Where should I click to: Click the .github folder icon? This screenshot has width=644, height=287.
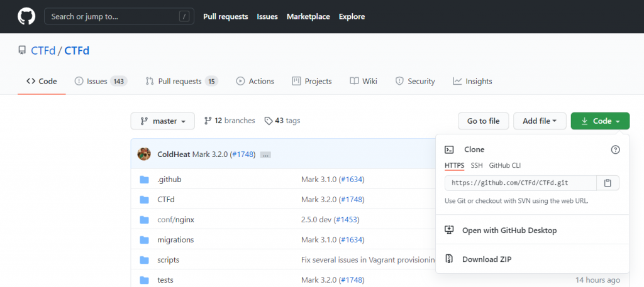[144, 180]
